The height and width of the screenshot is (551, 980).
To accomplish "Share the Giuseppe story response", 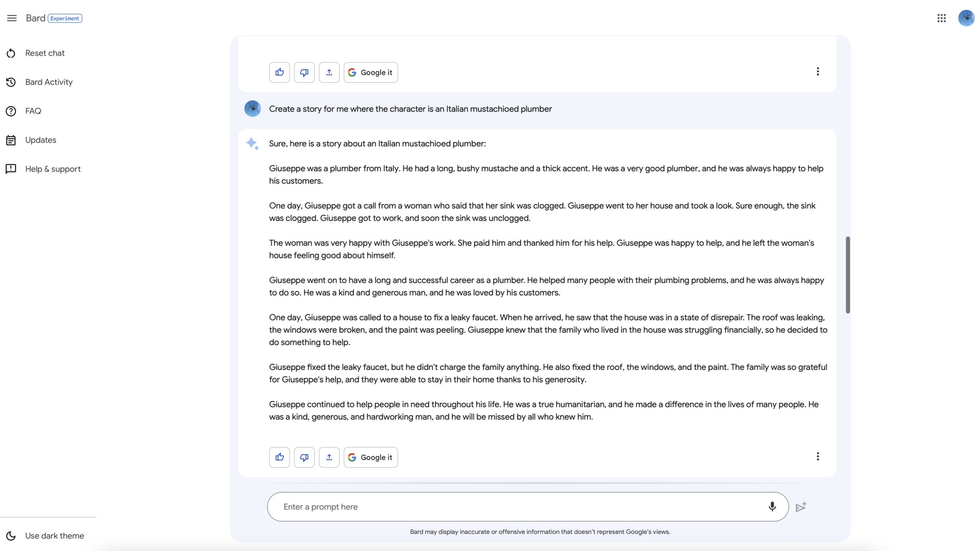I will (x=329, y=457).
